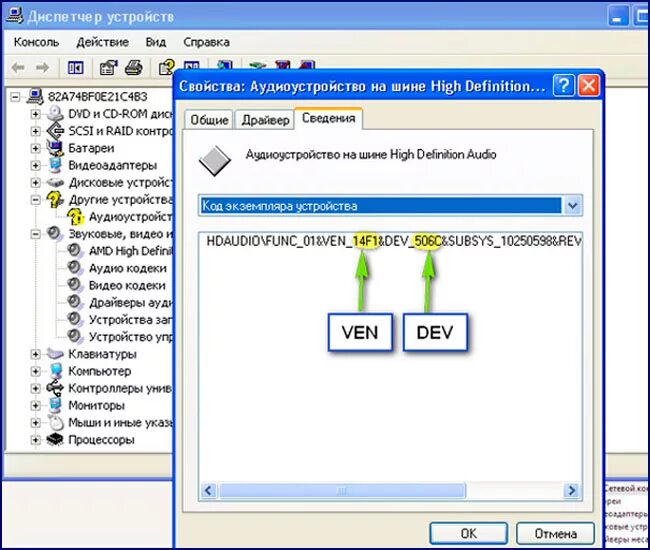Image resolution: width=650 pixels, height=550 pixels.
Task: Select AMD High Definition device entry
Action: pos(130,251)
